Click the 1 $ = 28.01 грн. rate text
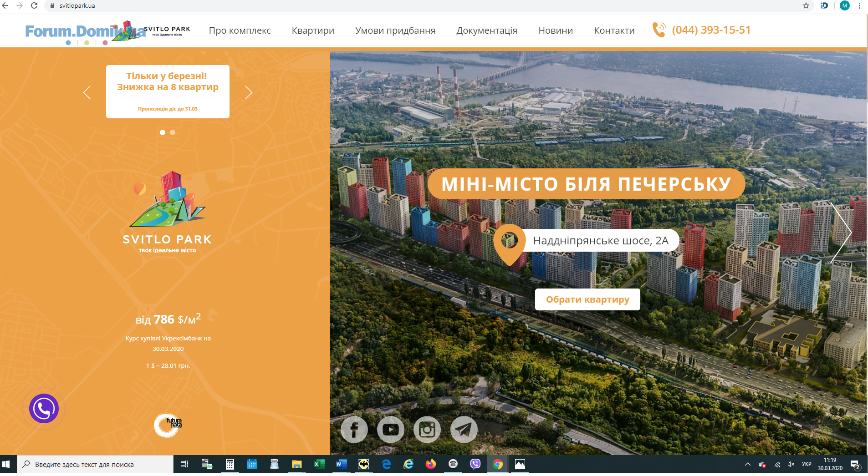 click(168, 365)
